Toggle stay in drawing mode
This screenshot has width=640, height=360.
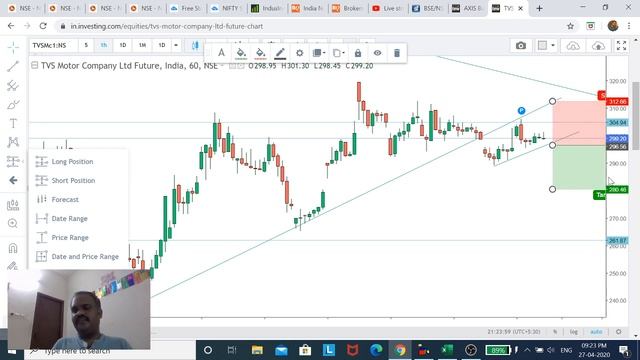pyautogui.click(x=13, y=265)
